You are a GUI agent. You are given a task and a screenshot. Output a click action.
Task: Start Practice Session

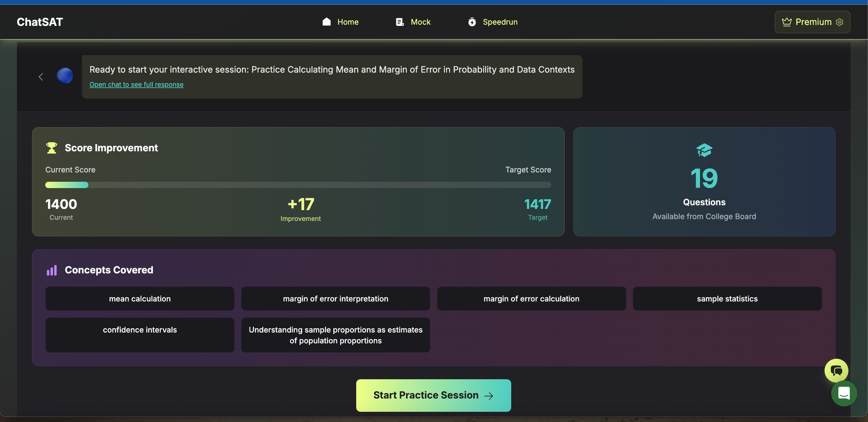coord(433,395)
